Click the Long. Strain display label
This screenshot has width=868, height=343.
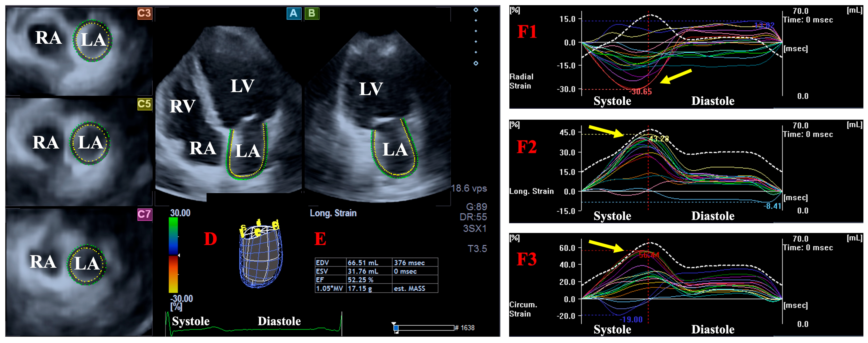333,213
